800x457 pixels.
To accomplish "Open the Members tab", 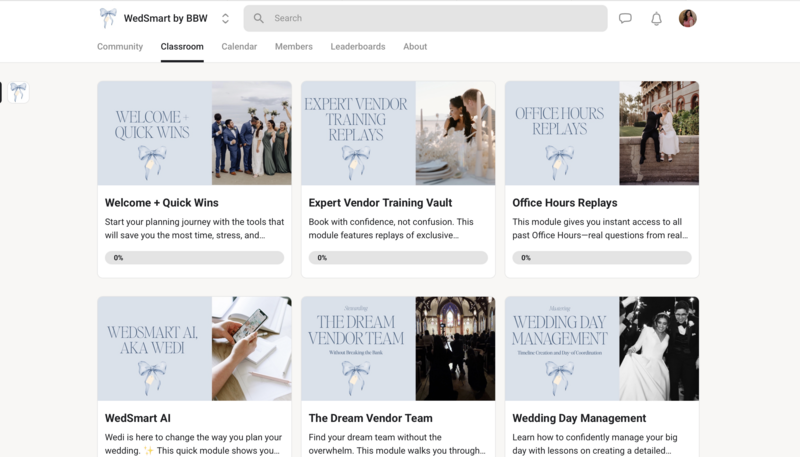I will click(294, 47).
